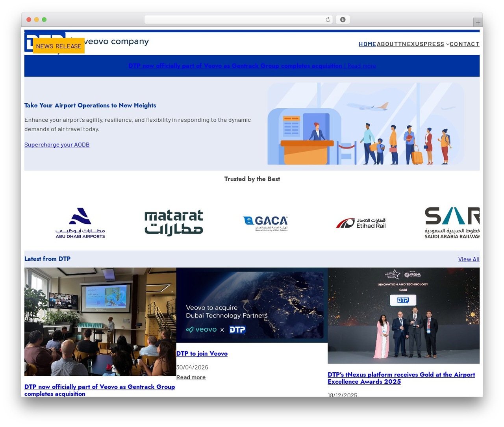Screen dimensions: 504x427
Task: Open the DTP to join Veovo article title
Action: pos(202,354)
